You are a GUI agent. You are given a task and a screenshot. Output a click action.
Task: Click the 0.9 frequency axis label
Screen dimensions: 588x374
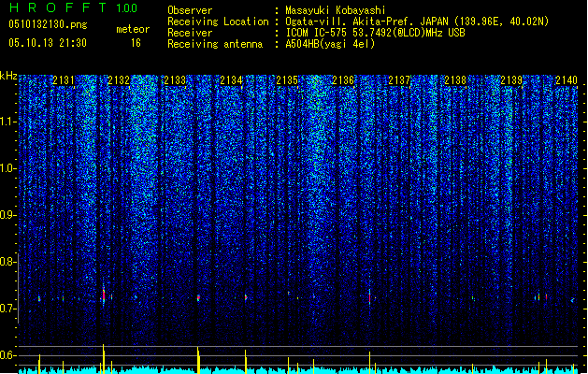click(7, 215)
